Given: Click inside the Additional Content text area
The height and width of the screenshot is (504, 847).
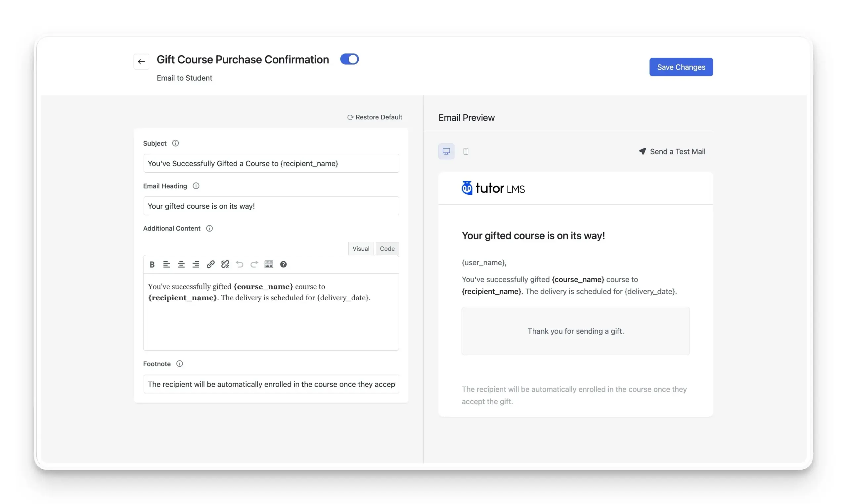Looking at the screenshot, I should coord(271,312).
